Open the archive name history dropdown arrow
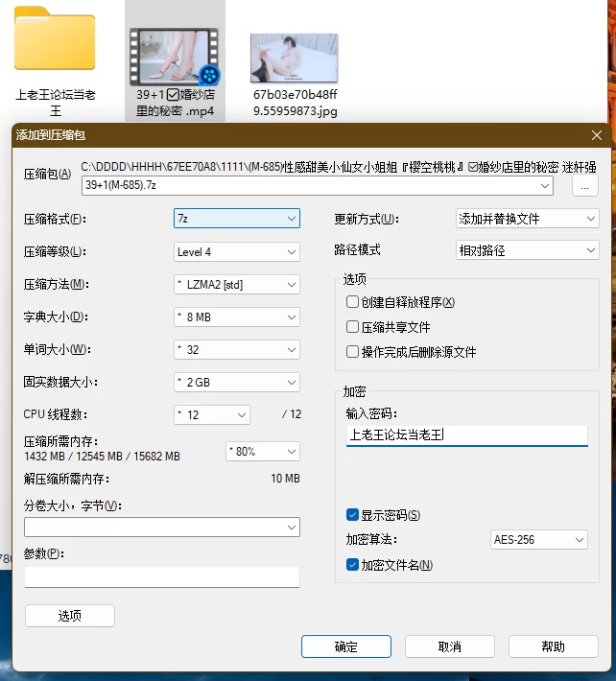This screenshot has width=616, height=681. [545, 186]
